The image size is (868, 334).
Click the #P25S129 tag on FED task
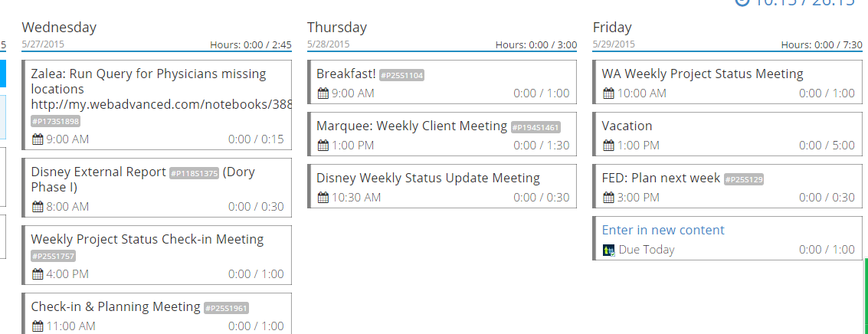(744, 179)
